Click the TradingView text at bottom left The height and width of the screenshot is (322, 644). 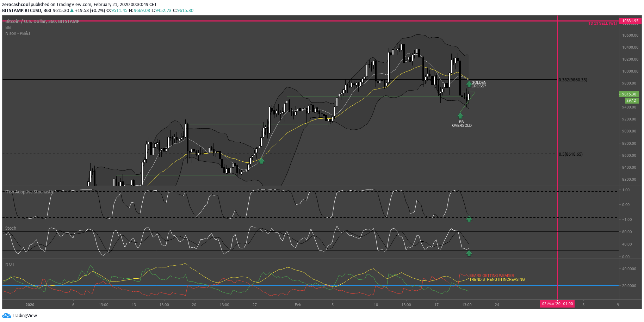(24, 316)
